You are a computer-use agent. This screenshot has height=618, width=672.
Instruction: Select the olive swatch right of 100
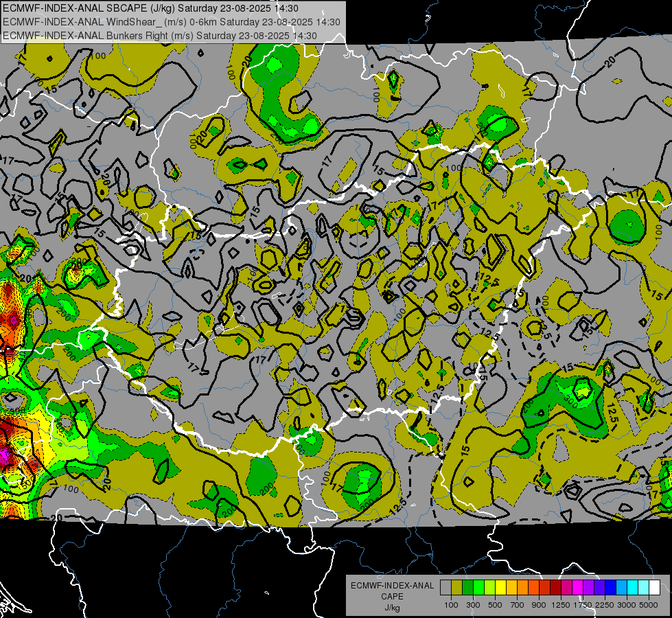457,588
